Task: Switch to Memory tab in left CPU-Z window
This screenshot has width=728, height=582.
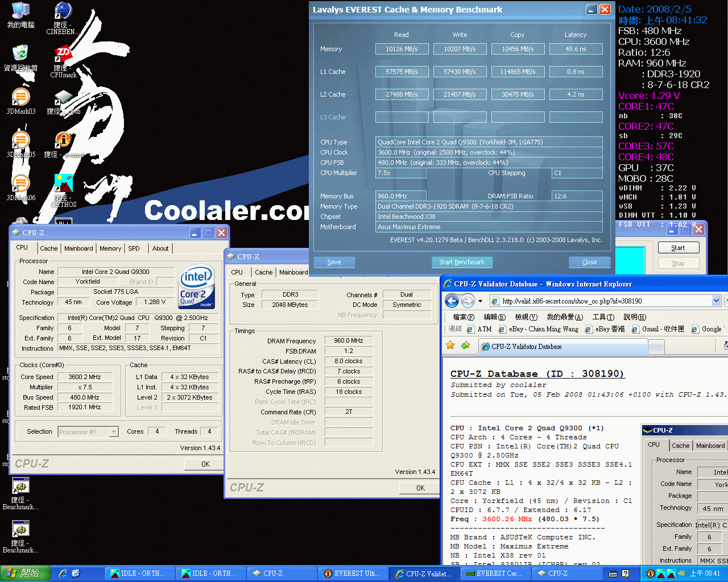Action: [x=110, y=248]
